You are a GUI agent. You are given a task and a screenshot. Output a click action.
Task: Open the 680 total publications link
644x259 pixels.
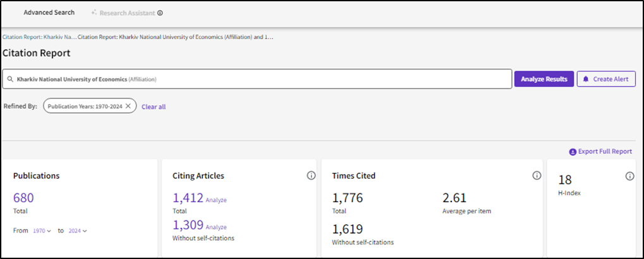pyautogui.click(x=23, y=198)
